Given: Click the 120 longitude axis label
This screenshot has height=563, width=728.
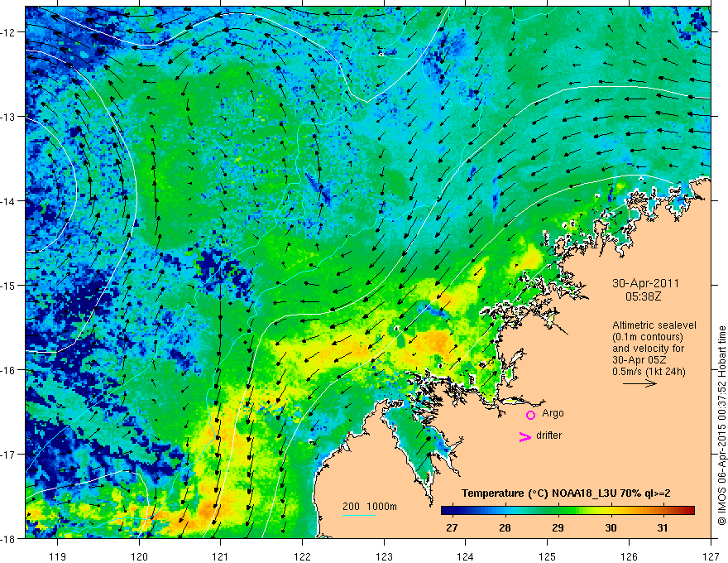Looking at the screenshot, I should pyautogui.click(x=139, y=556).
